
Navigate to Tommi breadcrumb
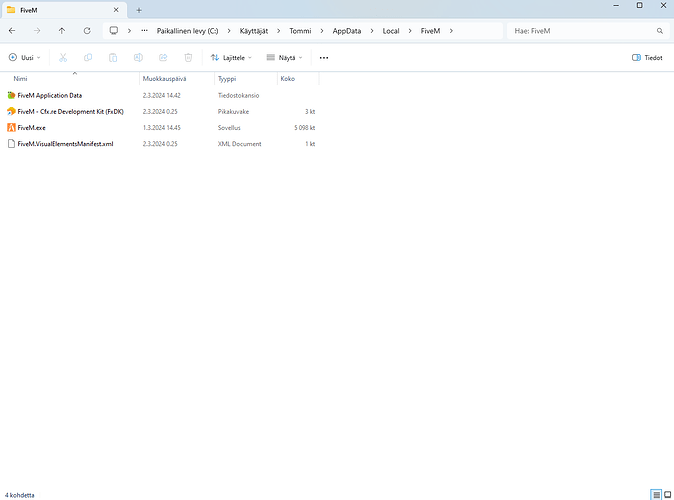300,31
